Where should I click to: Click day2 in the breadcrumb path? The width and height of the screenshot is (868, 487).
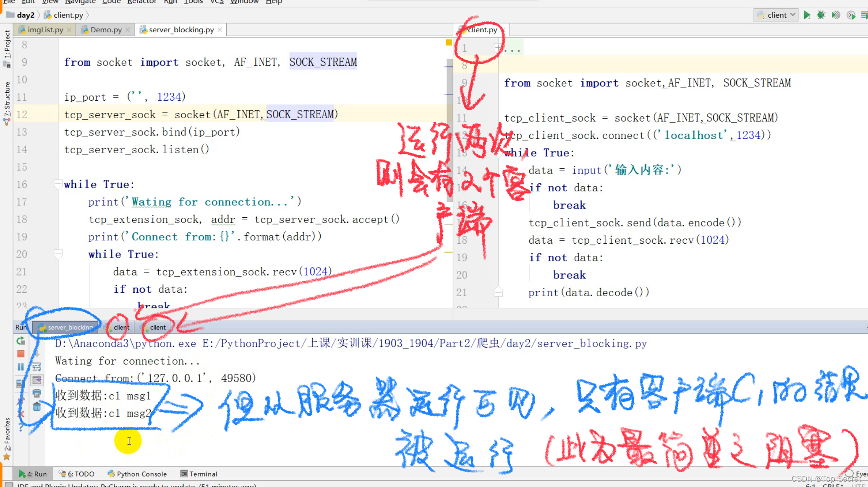click(x=25, y=15)
